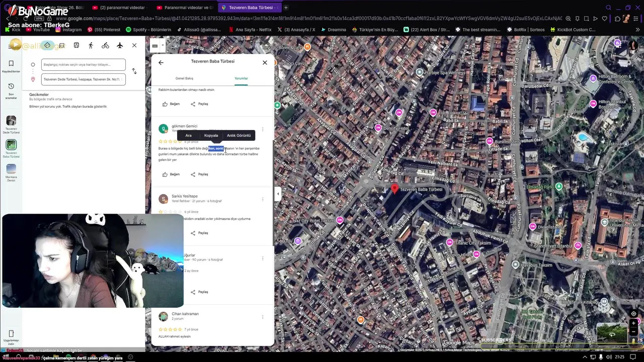This screenshot has height=362, width=644.
Task: Select the best route travel mode icon
Action: point(47,45)
